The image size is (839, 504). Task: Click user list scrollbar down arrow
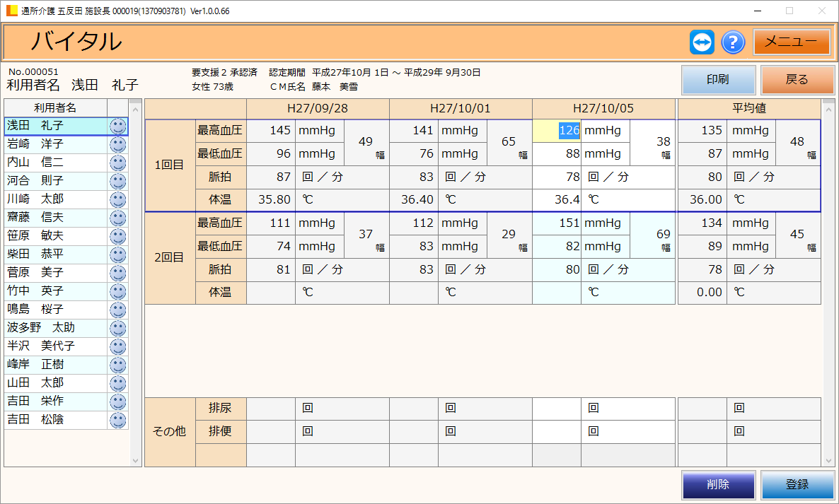pos(135,460)
